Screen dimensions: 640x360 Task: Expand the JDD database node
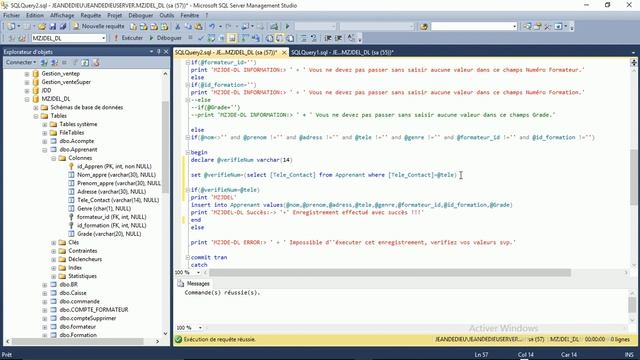[27, 91]
